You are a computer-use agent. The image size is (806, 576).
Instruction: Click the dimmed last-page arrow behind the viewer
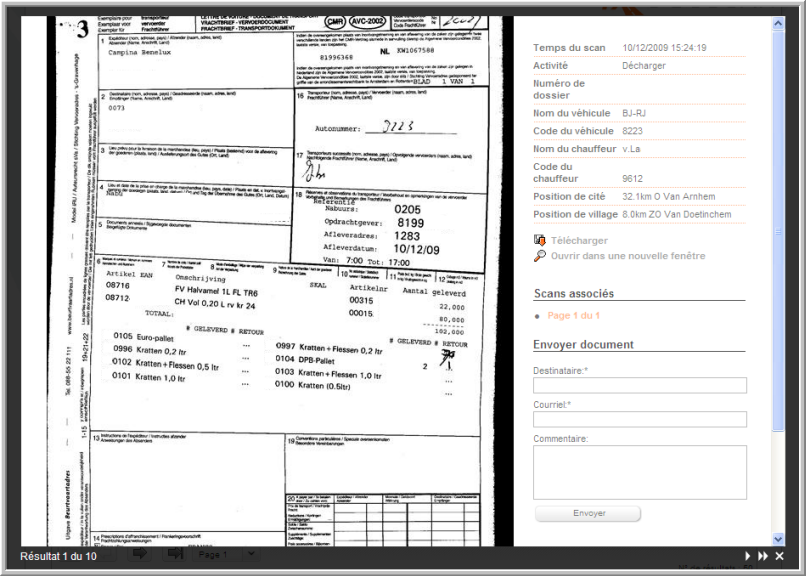point(175,553)
